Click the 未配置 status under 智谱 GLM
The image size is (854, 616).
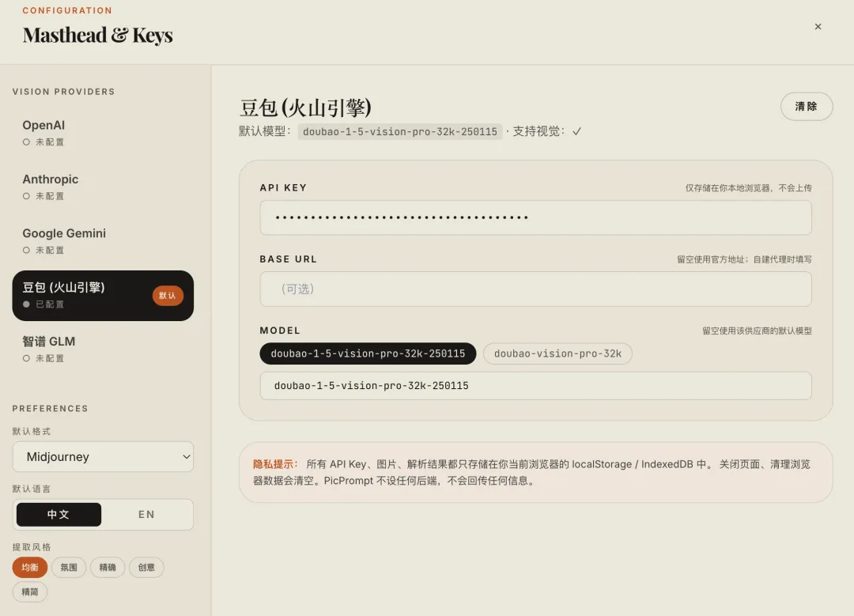[x=43, y=358]
